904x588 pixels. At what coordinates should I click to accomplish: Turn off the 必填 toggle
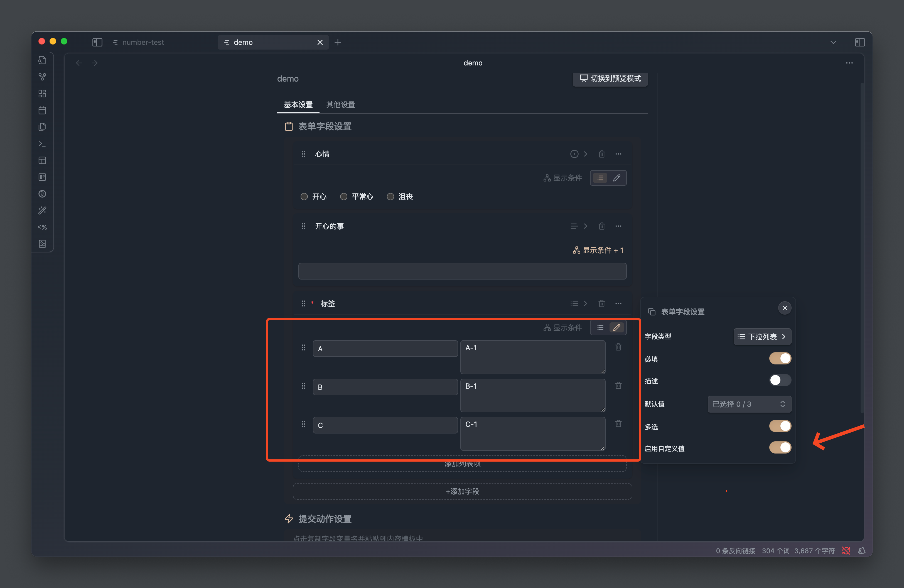tap(780, 359)
